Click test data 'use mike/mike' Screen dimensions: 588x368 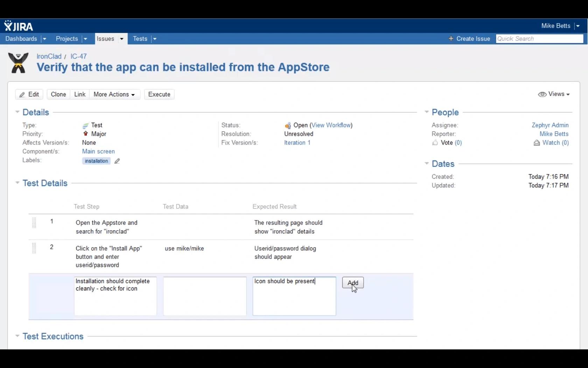tap(184, 248)
